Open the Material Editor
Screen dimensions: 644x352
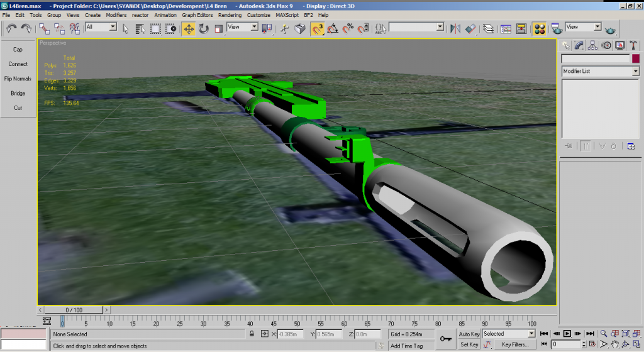pyautogui.click(x=539, y=28)
